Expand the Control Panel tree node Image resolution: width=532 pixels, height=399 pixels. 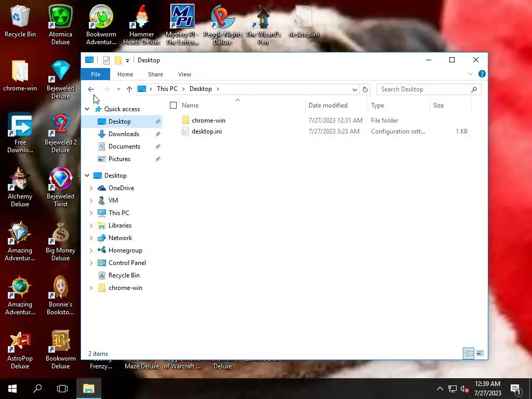tap(91, 263)
